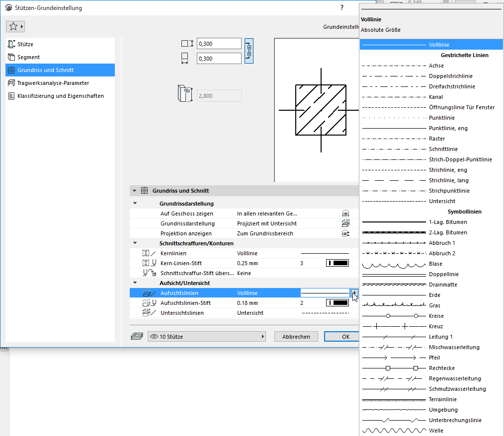Screen dimensions: 504x436
Task: Select the Stütze page
Action: pyautogui.click(x=60, y=44)
